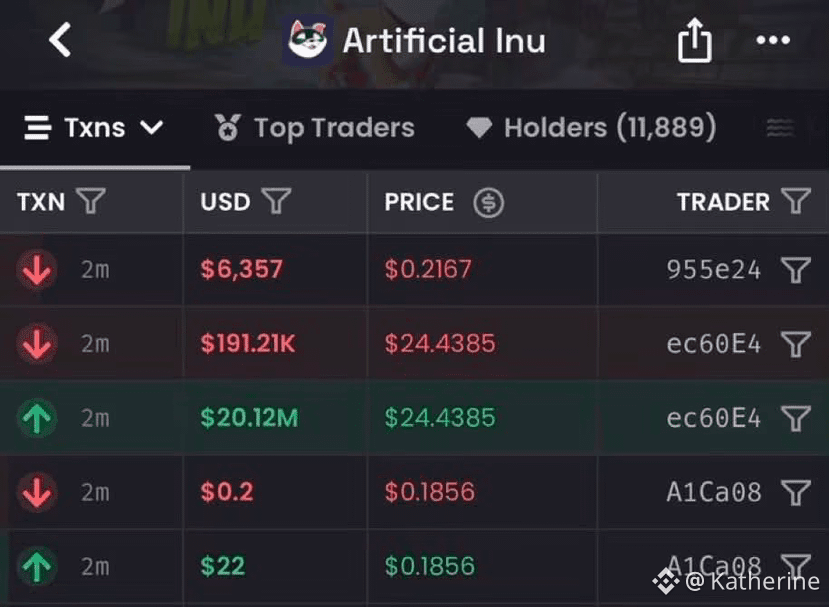Filter trader ec60E4 on $191.21K sell row
Image resolution: width=829 pixels, height=607 pixels.
796,344
